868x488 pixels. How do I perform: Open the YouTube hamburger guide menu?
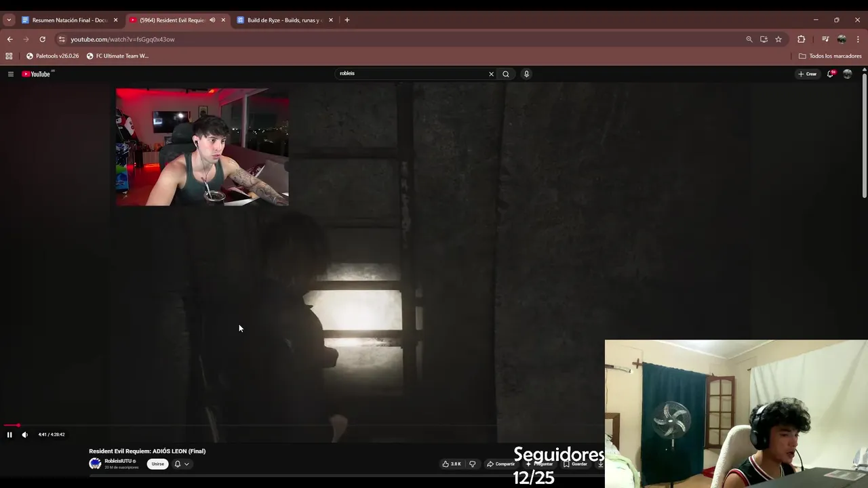pyautogui.click(x=11, y=74)
